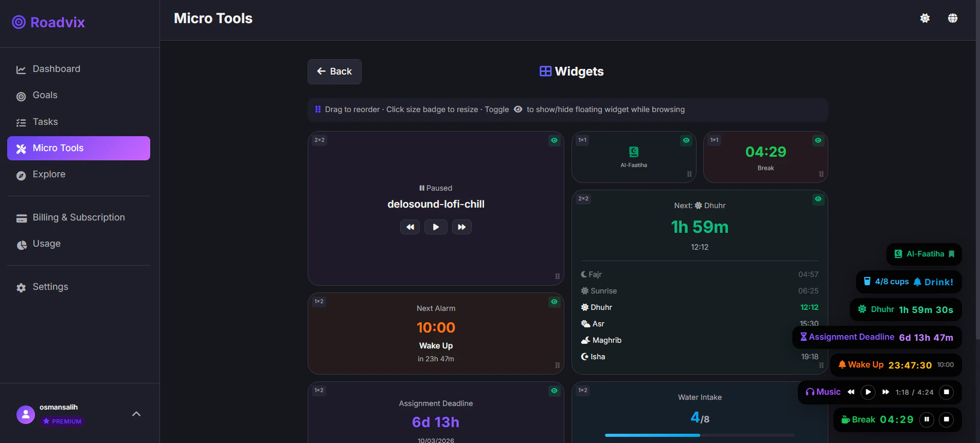Change 1×2 size badge on Next Alarm widget
Viewport: 980px width, 443px height.
319,301
